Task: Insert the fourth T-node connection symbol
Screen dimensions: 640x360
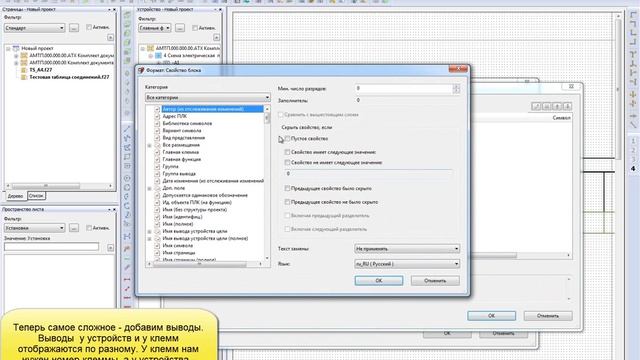Action: tap(633, 82)
